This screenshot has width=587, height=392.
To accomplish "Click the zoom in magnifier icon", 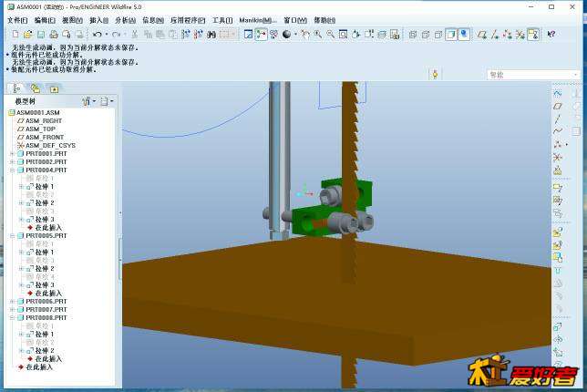I will 317,35.
